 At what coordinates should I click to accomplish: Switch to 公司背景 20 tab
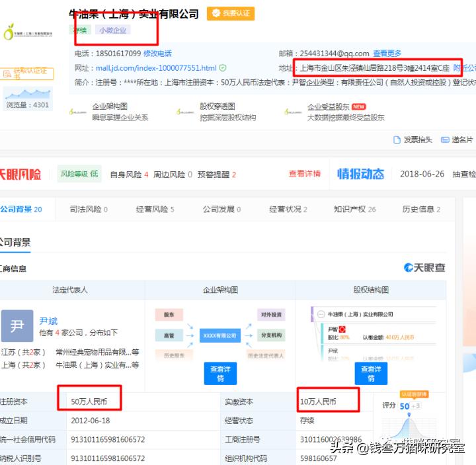click(21, 209)
